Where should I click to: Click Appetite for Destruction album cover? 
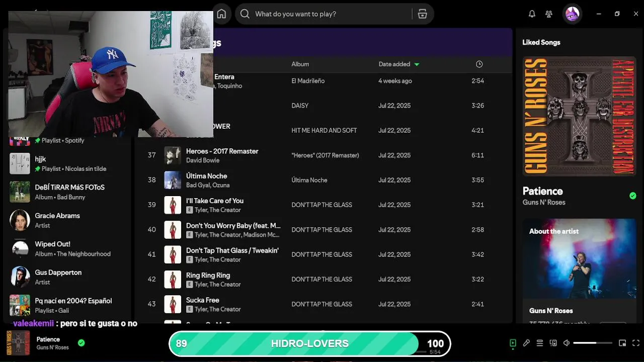click(x=579, y=116)
